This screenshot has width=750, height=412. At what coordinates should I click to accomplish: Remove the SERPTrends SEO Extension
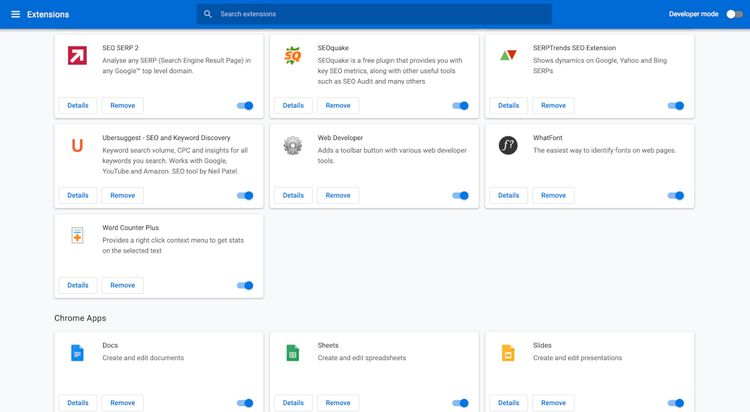pyautogui.click(x=553, y=105)
